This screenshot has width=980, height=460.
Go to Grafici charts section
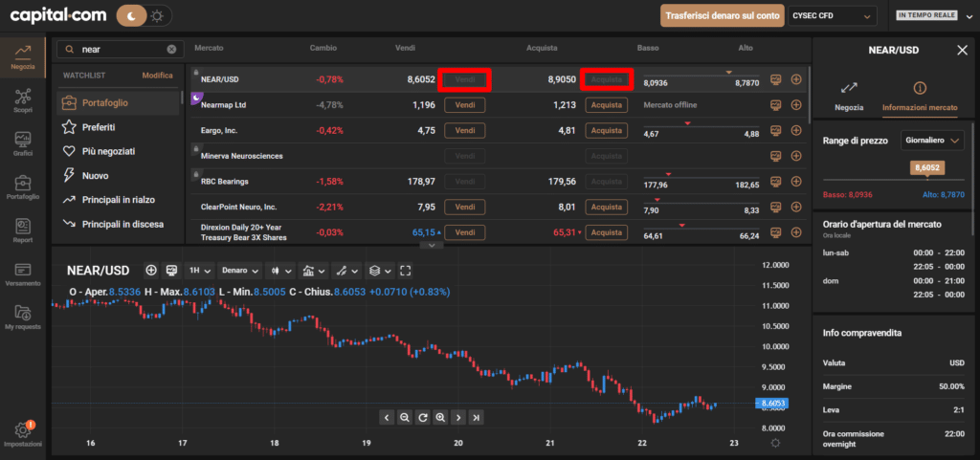23,143
